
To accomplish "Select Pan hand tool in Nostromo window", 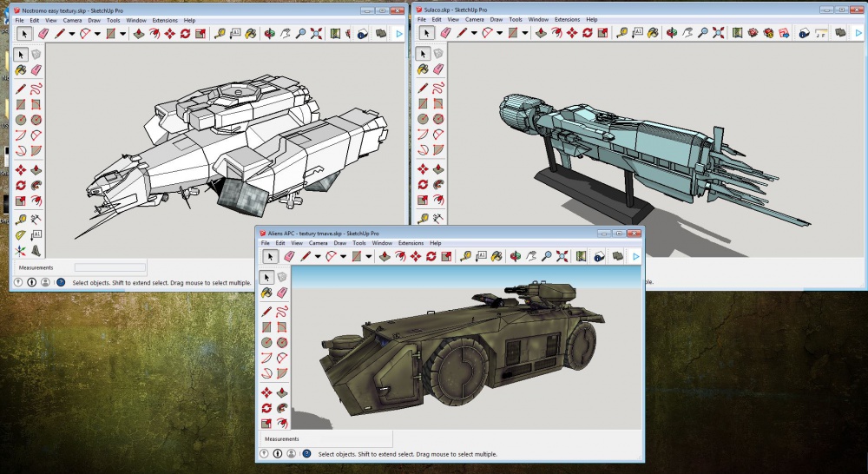I will point(285,34).
